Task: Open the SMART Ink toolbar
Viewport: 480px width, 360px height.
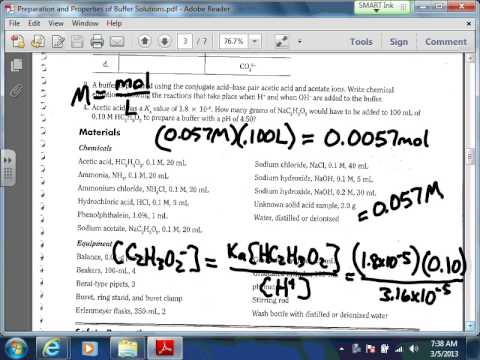Action: [381, 7]
